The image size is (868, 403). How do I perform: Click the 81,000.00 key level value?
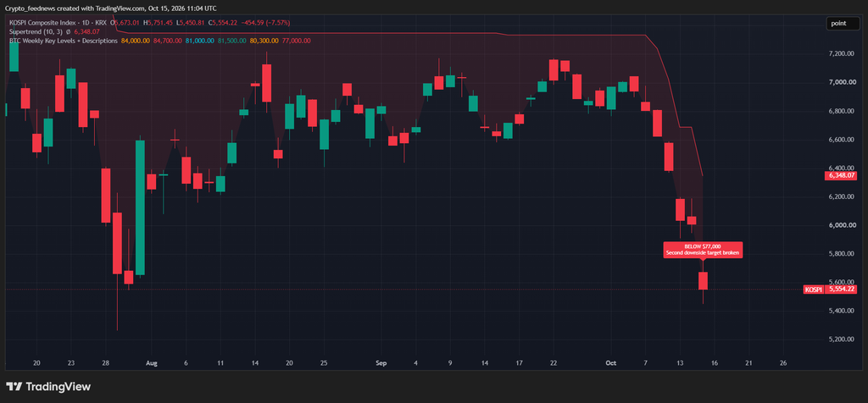coord(199,41)
